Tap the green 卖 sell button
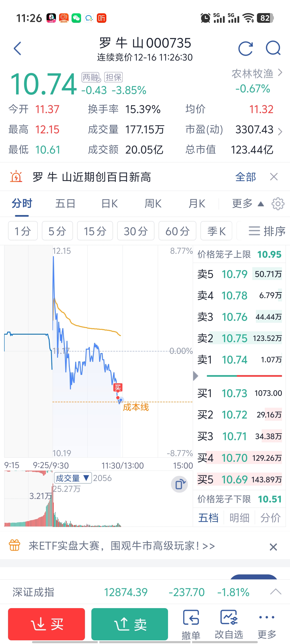Screen dimensions: 290x644 coord(130,624)
